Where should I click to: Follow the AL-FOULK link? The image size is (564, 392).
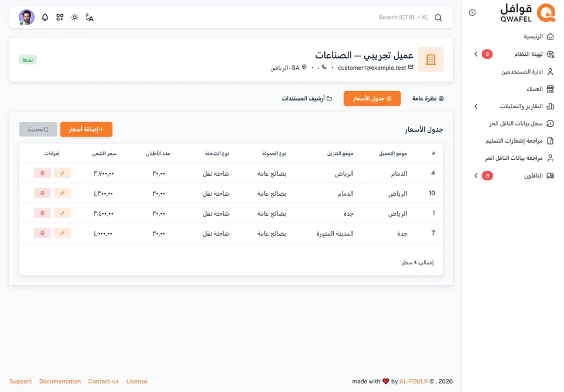pyautogui.click(x=414, y=381)
